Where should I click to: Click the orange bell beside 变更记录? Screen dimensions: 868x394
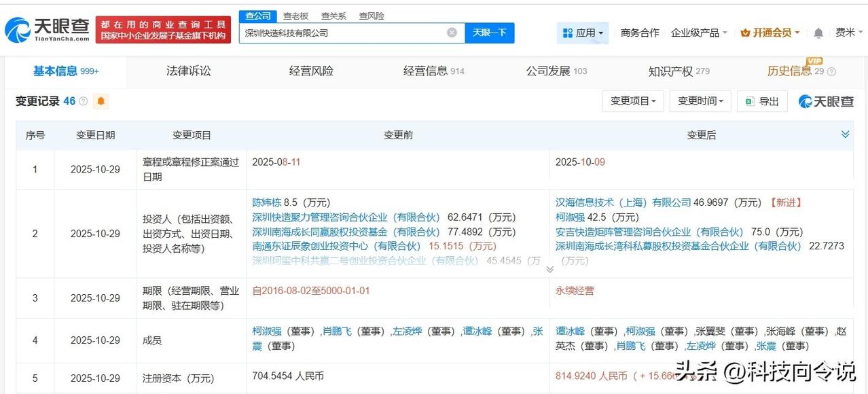(101, 101)
